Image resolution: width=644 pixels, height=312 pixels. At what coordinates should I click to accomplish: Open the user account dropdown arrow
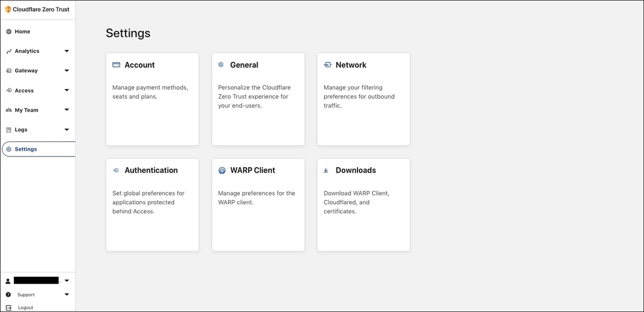[x=67, y=281]
